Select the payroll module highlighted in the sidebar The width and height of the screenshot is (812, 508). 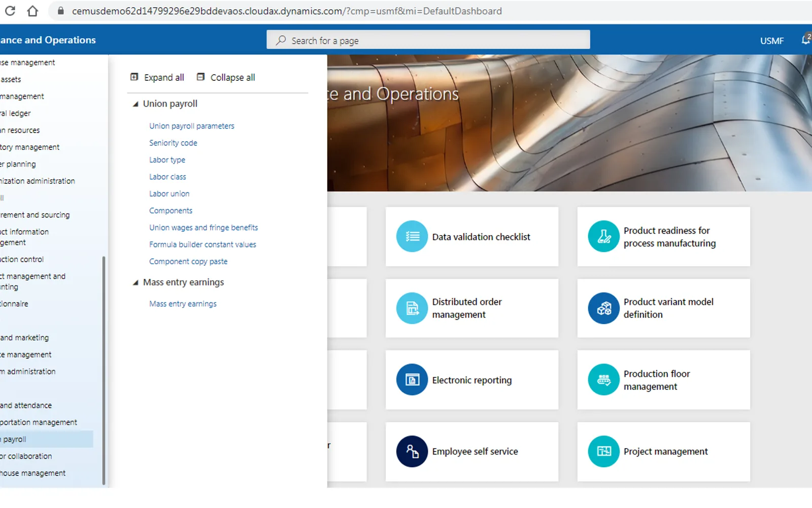[x=47, y=439]
